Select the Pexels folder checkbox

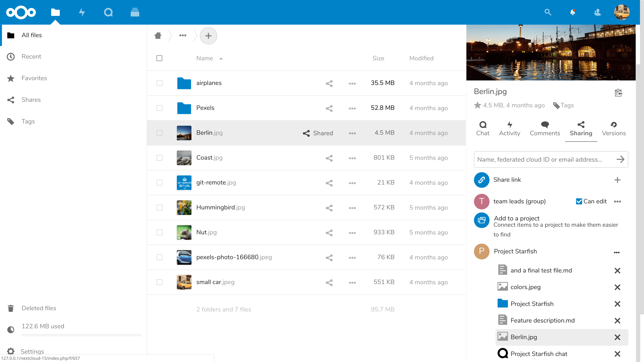point(159,108)
